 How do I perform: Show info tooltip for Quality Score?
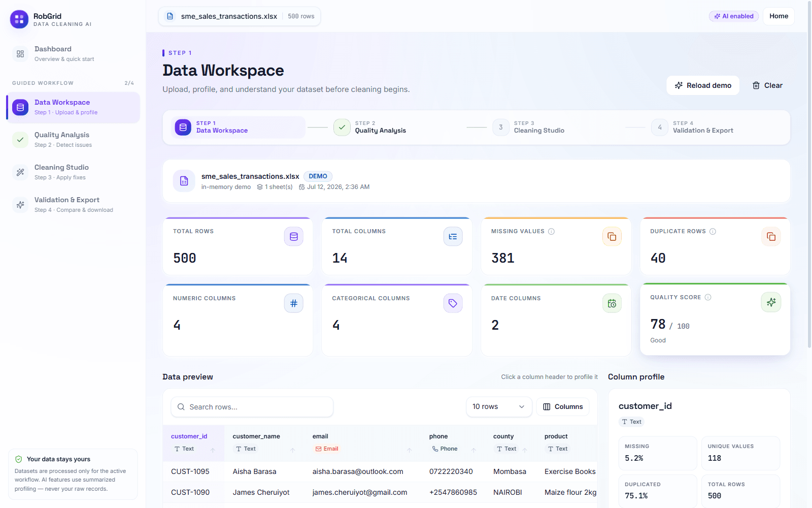pos(708,297)
